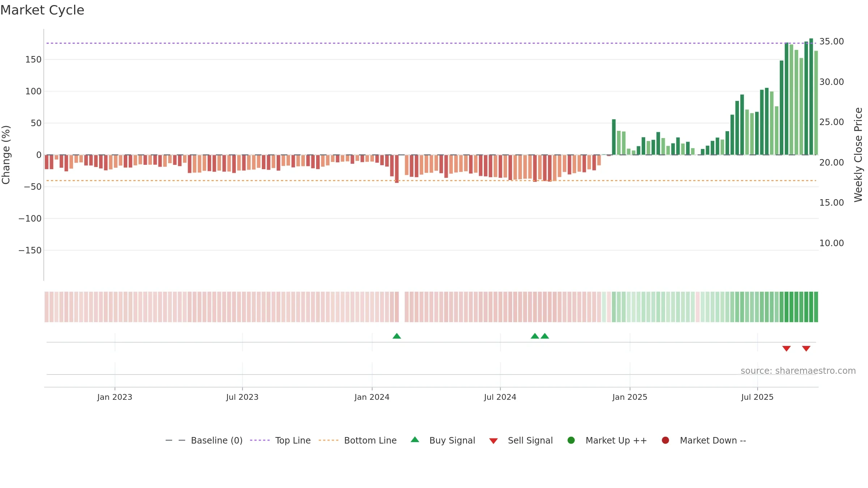Click the Market Down -- red dot
868x488 pixels.
(x=665, y=440)
